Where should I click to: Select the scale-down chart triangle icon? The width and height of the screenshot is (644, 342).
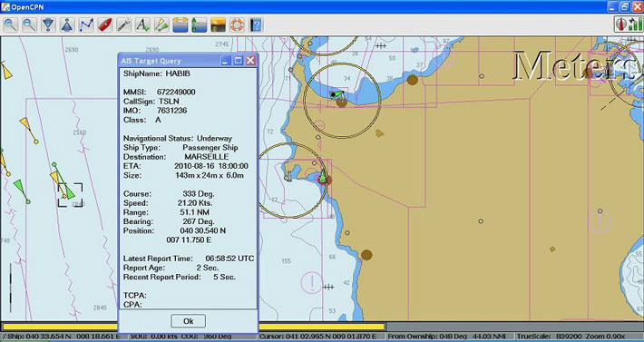[48, 25]
